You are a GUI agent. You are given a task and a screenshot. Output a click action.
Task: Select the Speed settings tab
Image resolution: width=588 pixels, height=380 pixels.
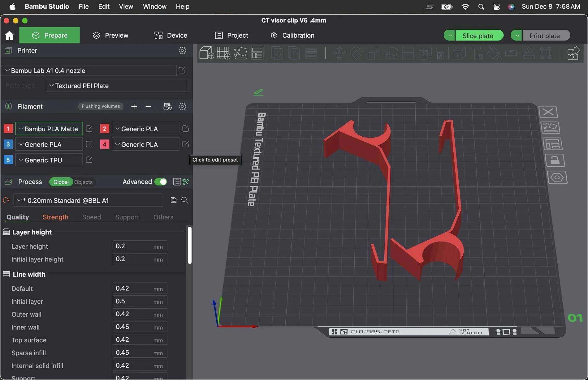click(x=92, y=217)
